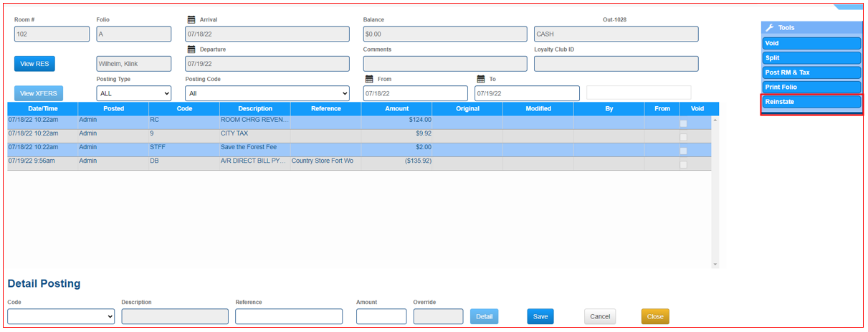Click the Tools wrench icon
Viewport: 868px width, 332px height.
(770, 28)
